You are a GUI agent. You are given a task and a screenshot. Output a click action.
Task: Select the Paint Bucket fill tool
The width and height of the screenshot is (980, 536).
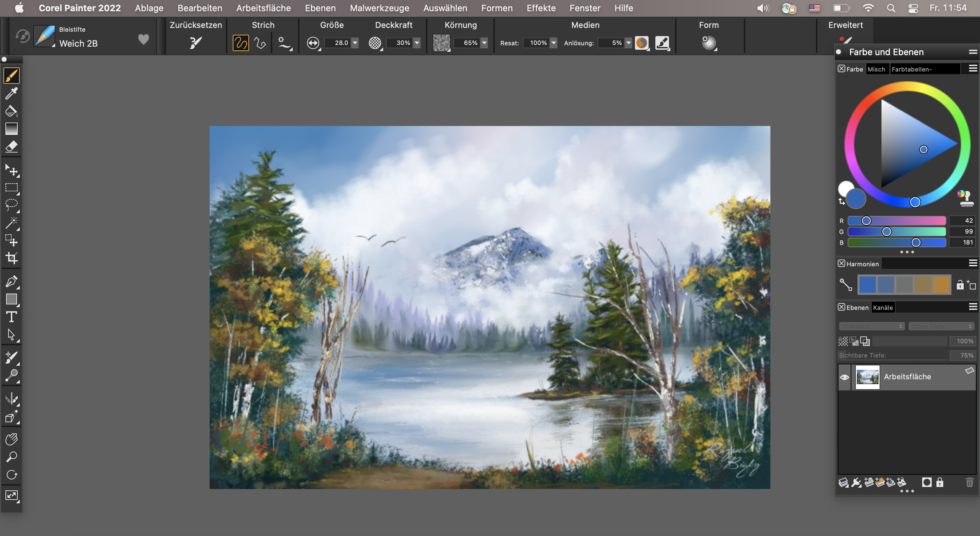[x=11, y=111]
